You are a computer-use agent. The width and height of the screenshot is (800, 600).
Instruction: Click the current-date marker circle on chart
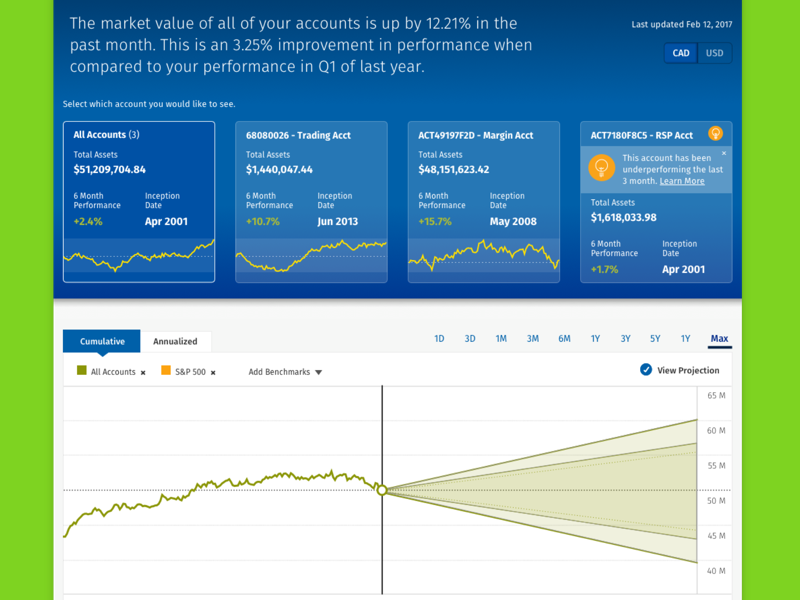coord(382,490)
